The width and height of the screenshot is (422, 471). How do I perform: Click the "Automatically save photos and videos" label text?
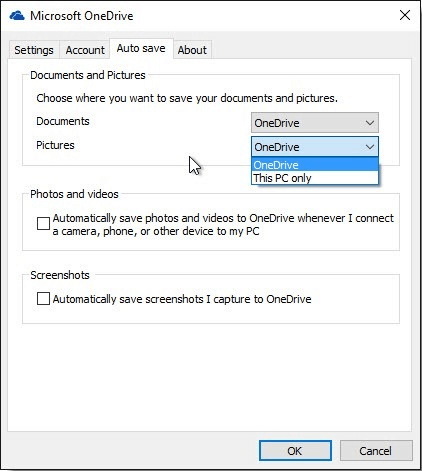coord(223,224)
